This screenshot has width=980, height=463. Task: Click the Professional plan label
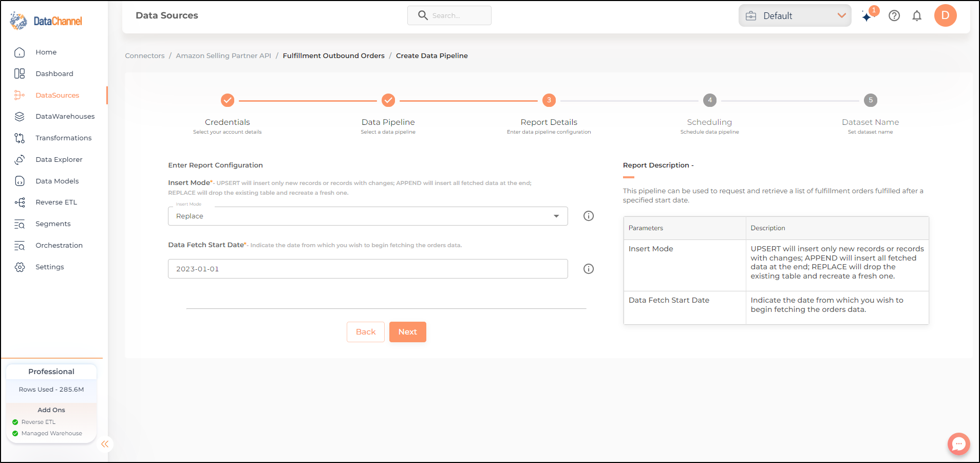[x=51, y=372]
